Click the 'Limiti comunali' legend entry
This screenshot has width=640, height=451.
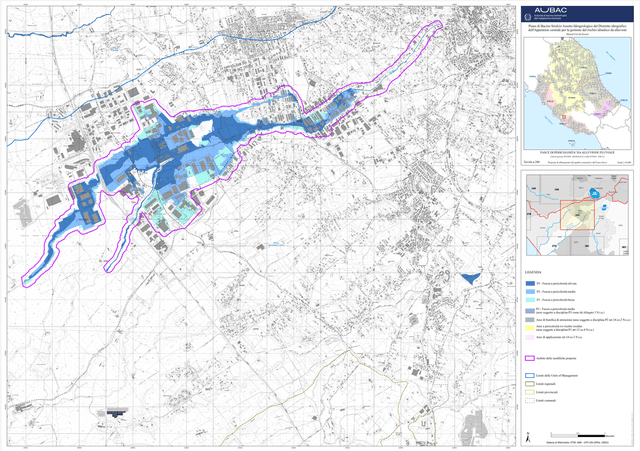tap(545, 401)
